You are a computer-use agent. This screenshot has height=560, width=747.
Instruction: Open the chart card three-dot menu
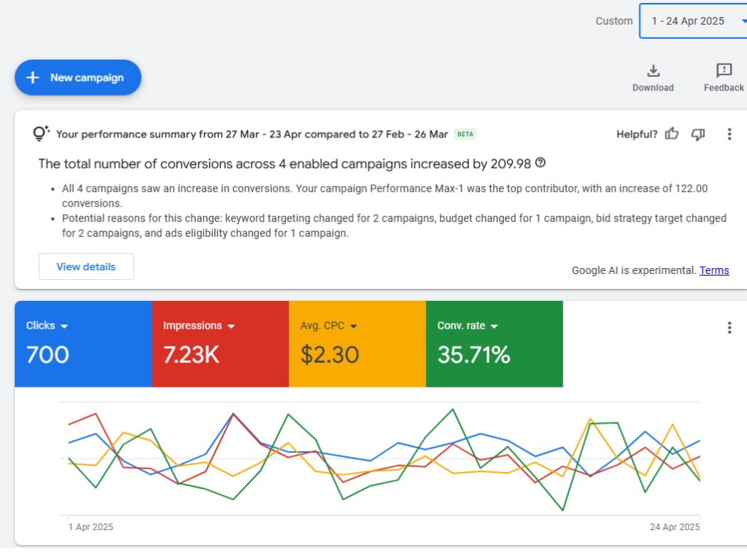(729, 328)
